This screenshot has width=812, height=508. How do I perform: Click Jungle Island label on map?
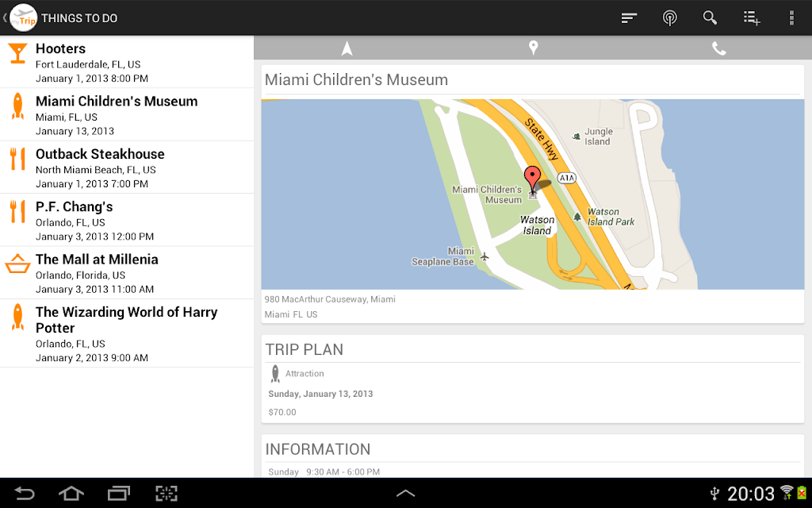pos(598,137)
